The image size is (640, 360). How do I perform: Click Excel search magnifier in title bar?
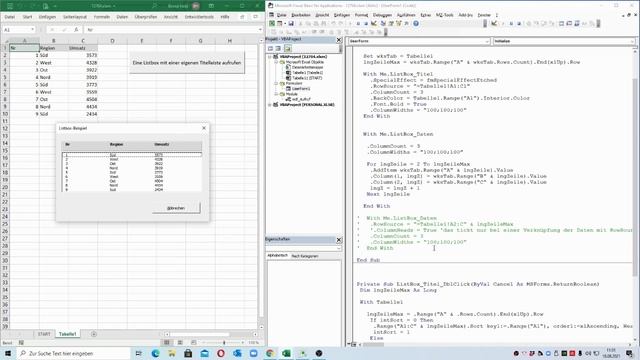[154, 6]
